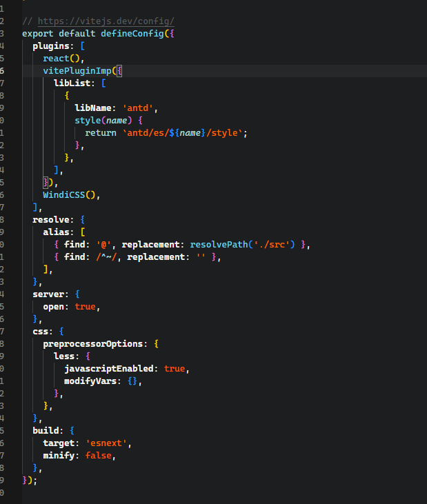Click the /^~/ regex literal

pos(106,257)
